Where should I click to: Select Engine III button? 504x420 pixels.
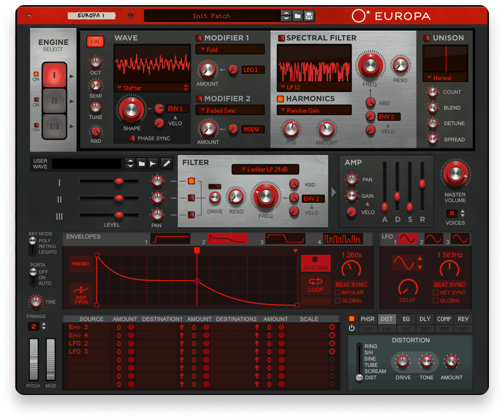click(54, 126)
